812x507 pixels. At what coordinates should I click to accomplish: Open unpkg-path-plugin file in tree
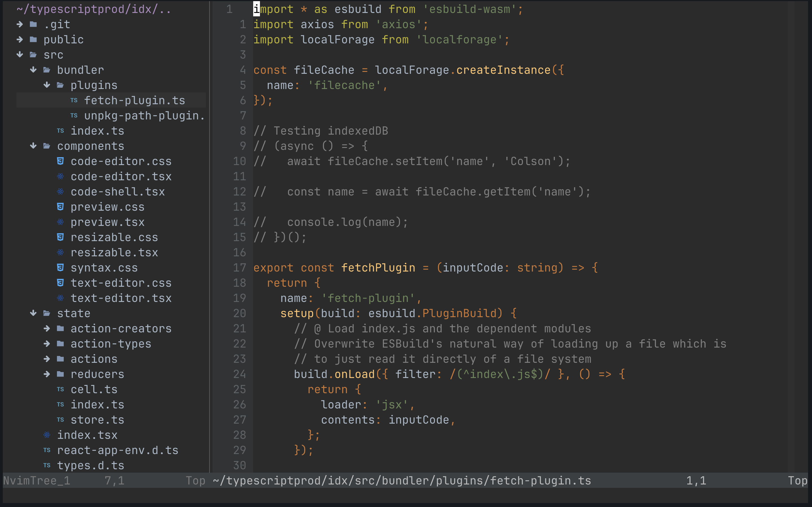pyautogui.click(x=144, y=116)
